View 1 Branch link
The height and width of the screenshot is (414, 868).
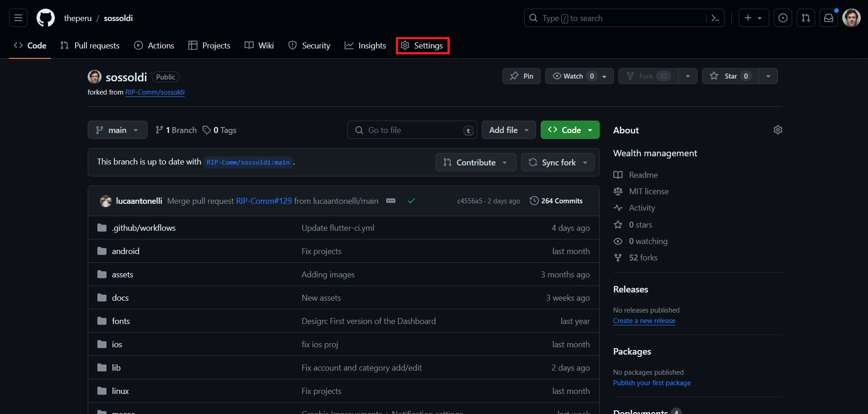tap(176, 130)
